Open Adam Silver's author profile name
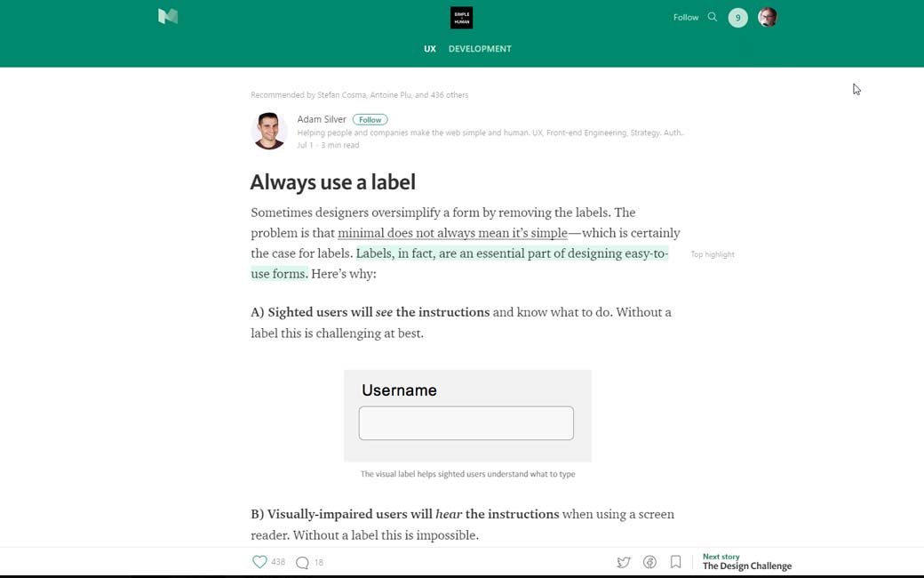924x578 pixels. coord(322,119)
